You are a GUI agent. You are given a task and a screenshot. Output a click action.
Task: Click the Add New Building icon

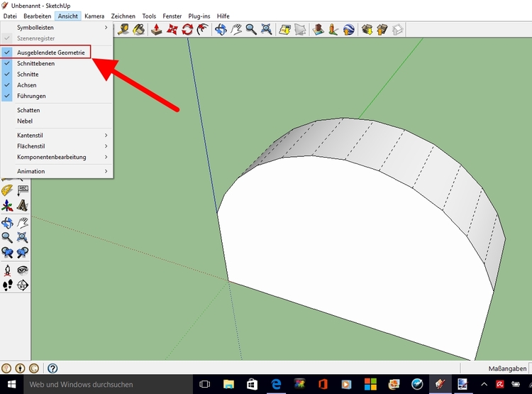[318, 30]
